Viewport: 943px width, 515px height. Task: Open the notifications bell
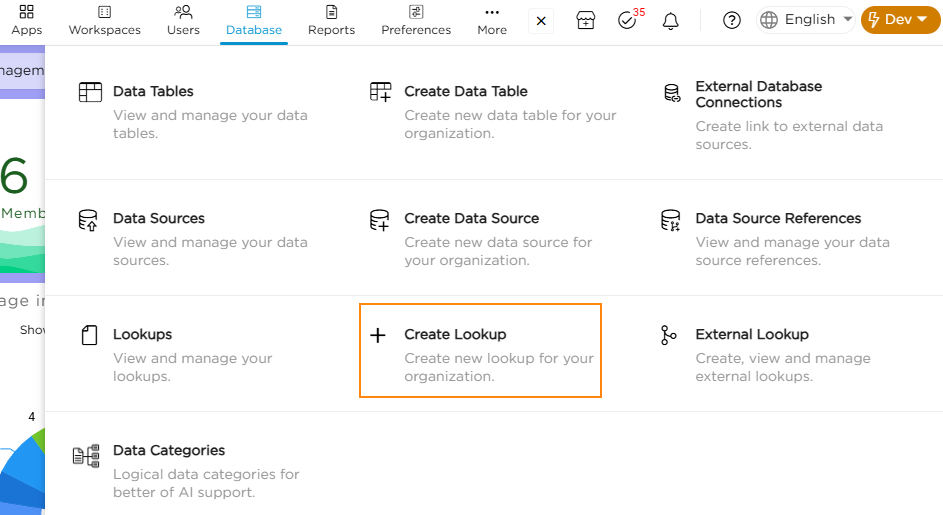[x=670, y=20]
